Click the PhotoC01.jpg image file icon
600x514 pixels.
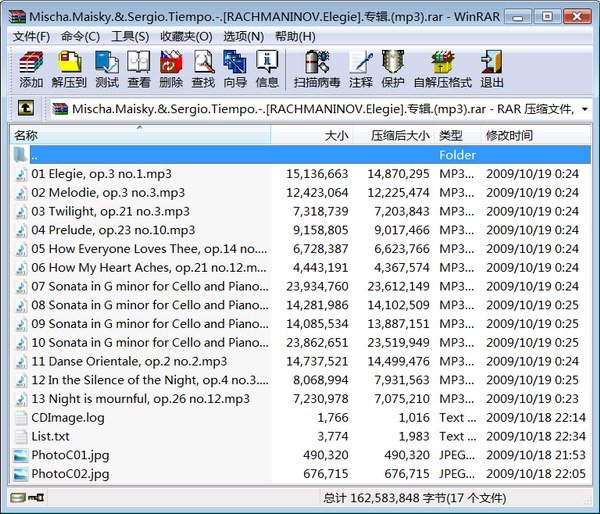(21, 455)
